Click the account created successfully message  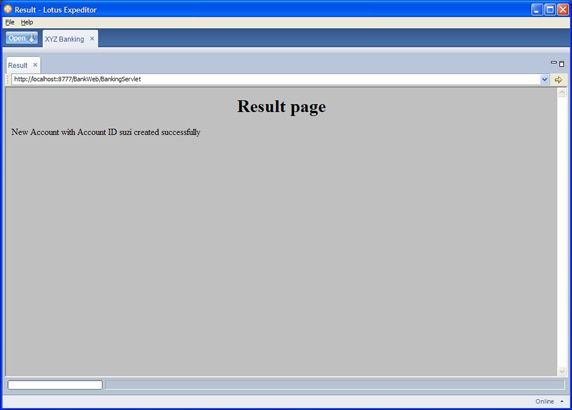(106, 132)
